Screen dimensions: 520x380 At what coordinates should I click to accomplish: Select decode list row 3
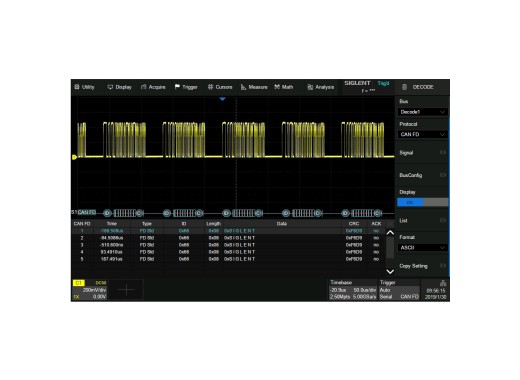pos(228,245)
